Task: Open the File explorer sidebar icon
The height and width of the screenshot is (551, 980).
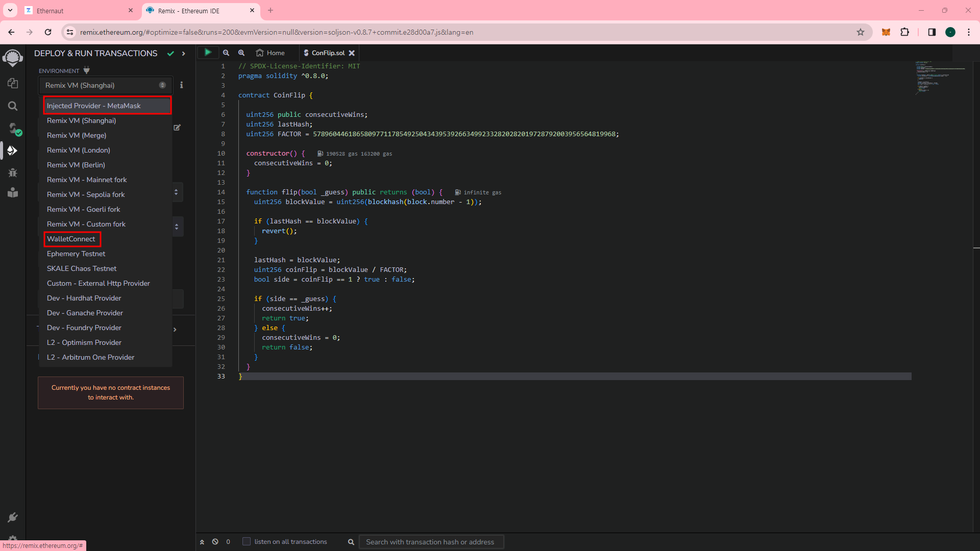Action: pos(13,83)
